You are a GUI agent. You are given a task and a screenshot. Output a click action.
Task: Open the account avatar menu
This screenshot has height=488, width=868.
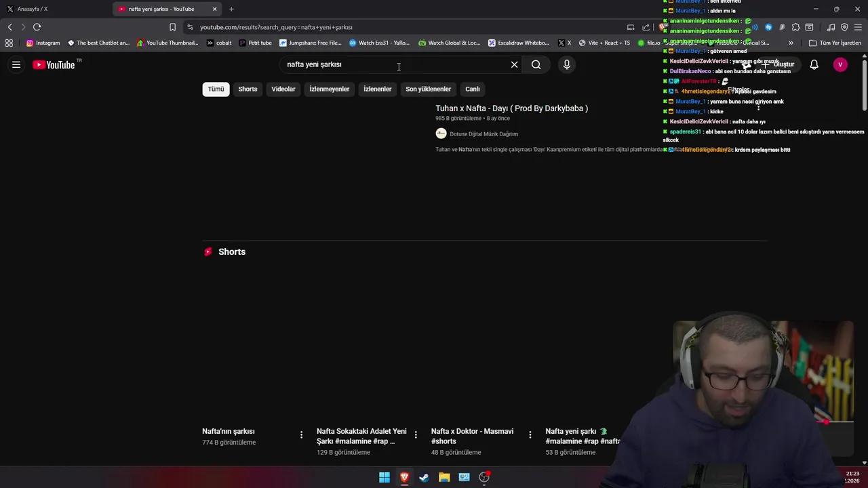coord(840,64)
